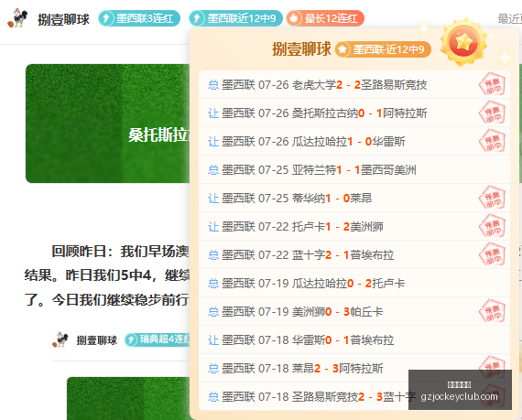522x420 pixels.
Task: Open the row 亚特兰特1 - 1墨西哥美洲
Action: click(x=354, y=170)
